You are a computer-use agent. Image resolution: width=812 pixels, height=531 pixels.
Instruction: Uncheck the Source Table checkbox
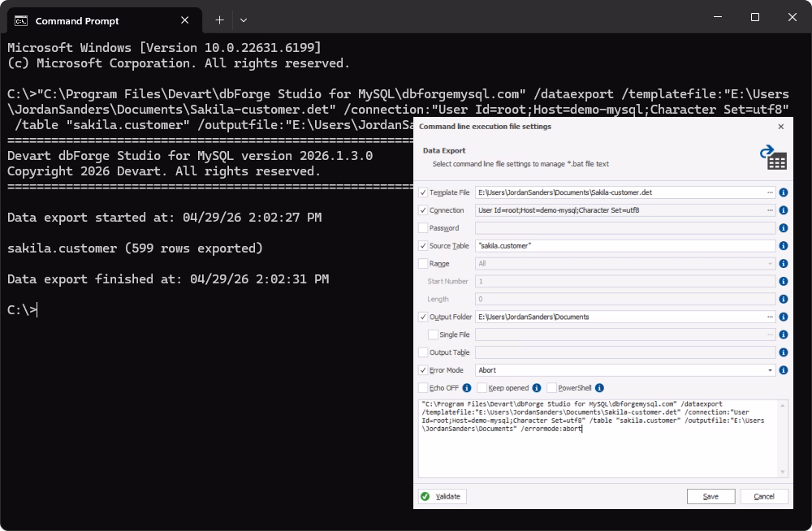point(423,245)
